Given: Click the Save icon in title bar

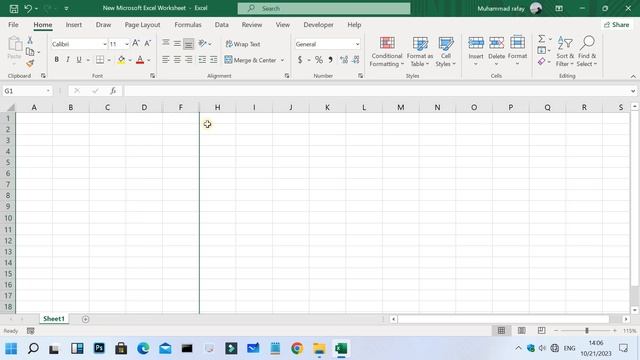Looking at the screenshot, I should coord(14,8).
